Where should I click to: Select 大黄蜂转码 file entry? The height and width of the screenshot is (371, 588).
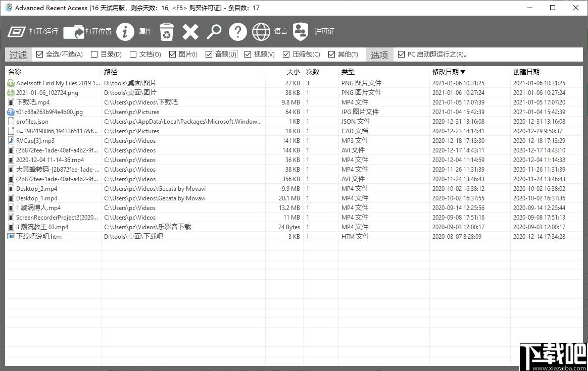[58, 170]
